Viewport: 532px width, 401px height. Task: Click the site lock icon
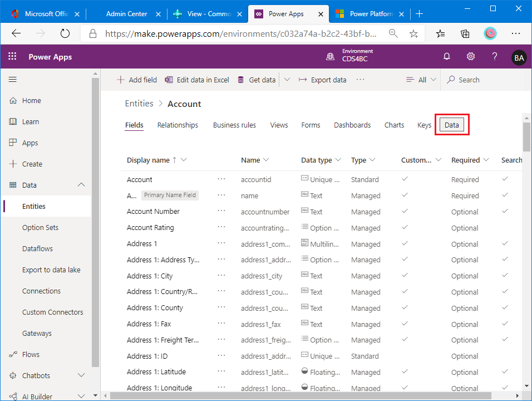tap(92, 33)
